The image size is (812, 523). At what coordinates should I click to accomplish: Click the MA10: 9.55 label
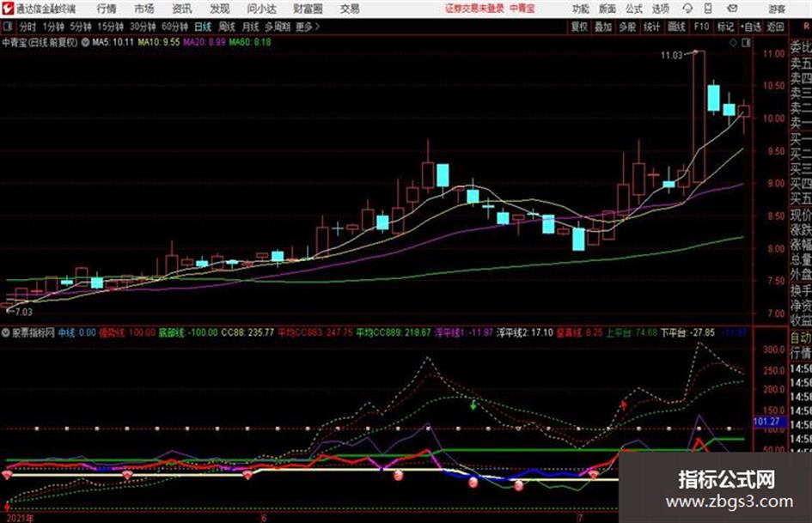(x=159, y=42)
